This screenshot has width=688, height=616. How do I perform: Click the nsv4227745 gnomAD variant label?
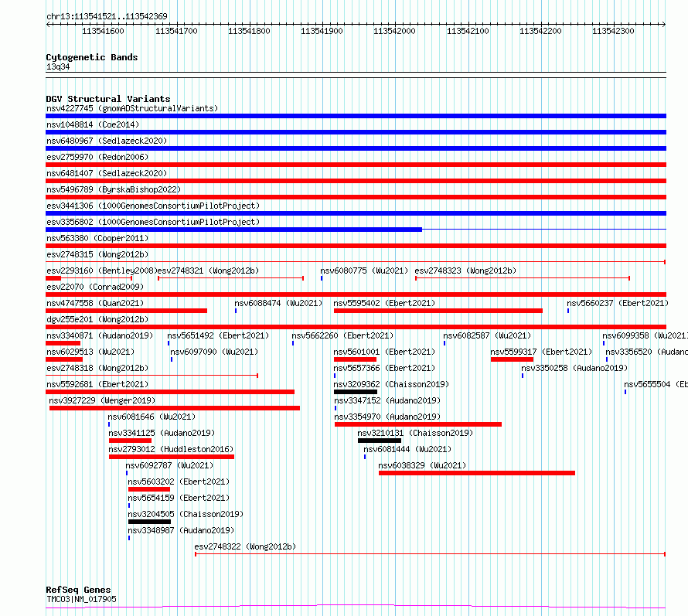click(x=132, y=108)
